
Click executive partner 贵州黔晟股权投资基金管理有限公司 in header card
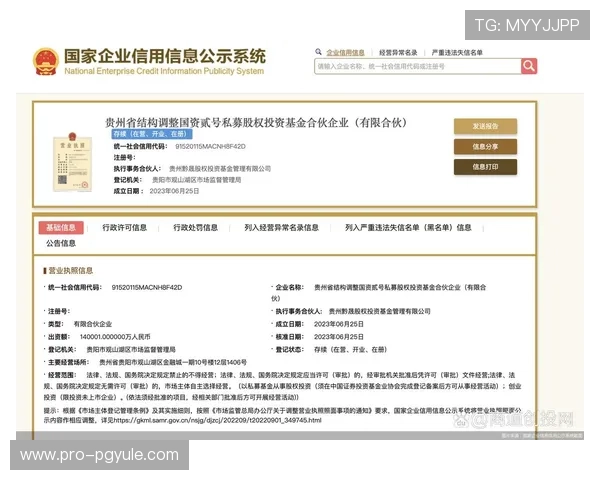click(220, 169)
